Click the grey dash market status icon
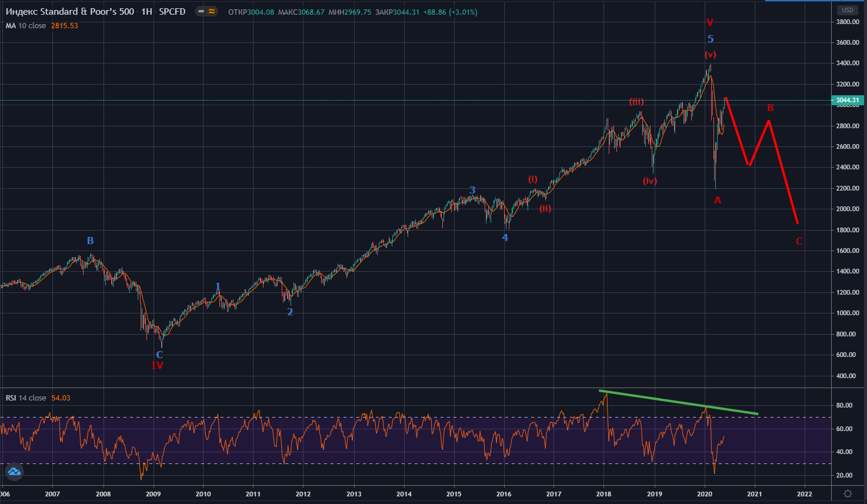 [x=201, y=11]
